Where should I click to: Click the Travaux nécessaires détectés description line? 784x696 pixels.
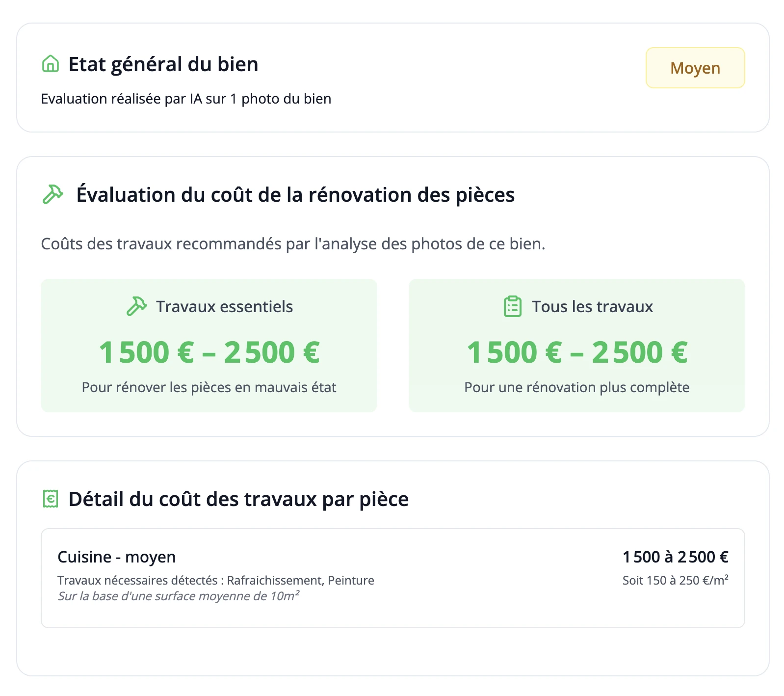click(x=216, y=580)
